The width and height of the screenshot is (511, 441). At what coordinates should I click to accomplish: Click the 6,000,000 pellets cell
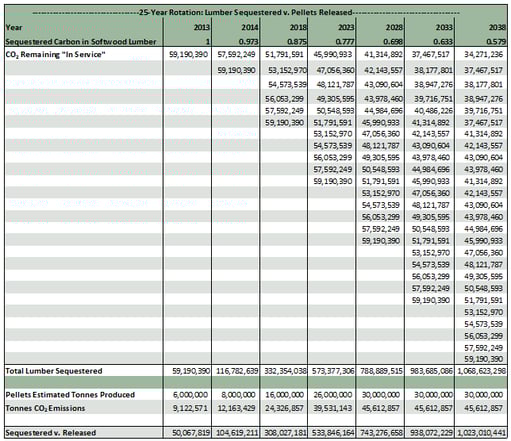[x=191, y=395]
